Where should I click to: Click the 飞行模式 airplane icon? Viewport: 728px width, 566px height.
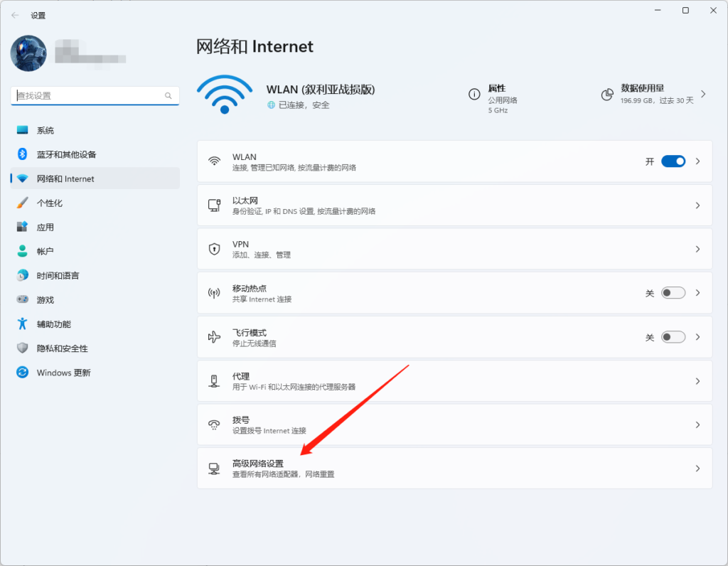pos(215,336)
